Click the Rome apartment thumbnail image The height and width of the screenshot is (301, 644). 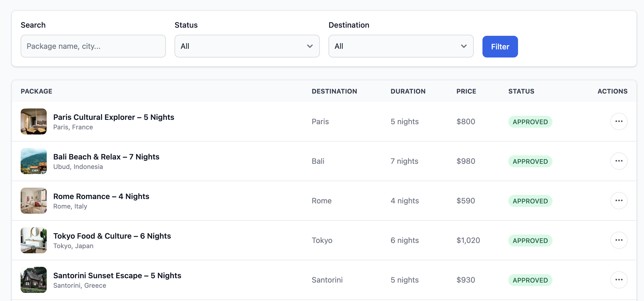(x=34, y=201)
